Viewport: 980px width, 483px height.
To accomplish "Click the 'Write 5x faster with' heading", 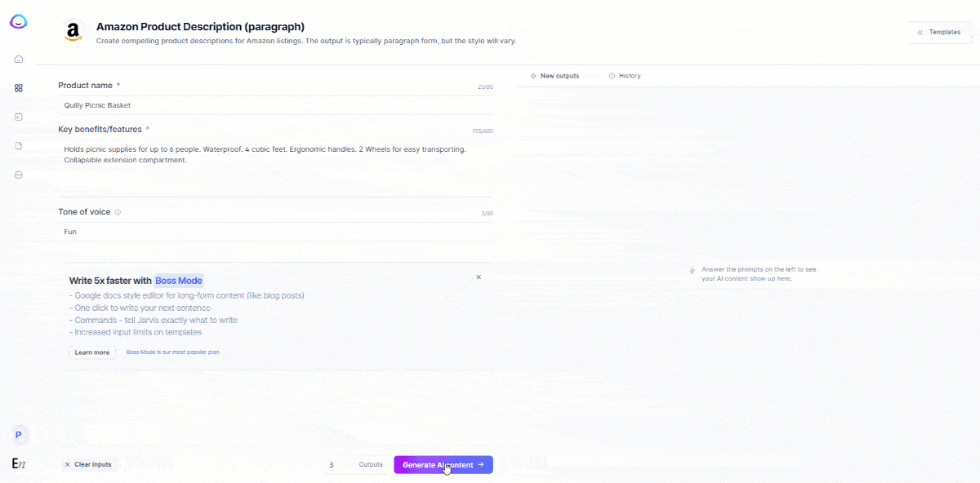I will pos(111,281).
